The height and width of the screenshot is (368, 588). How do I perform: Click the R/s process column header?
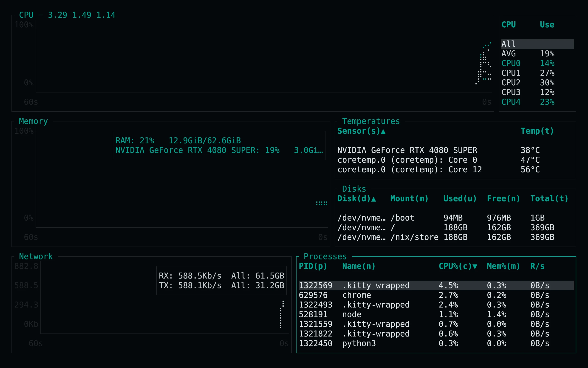click(537, 266)
